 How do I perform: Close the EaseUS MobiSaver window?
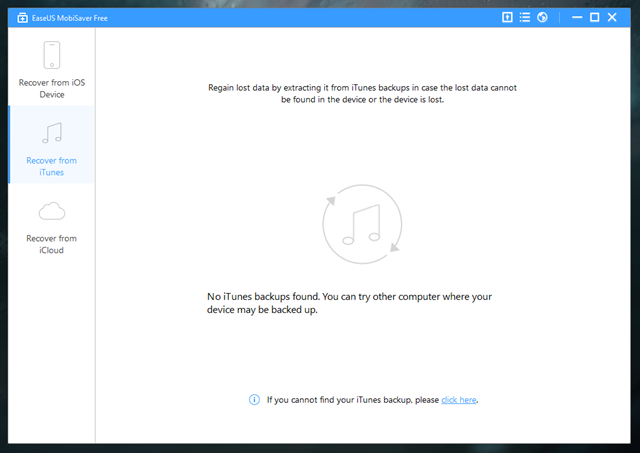[x=612, y=17]
